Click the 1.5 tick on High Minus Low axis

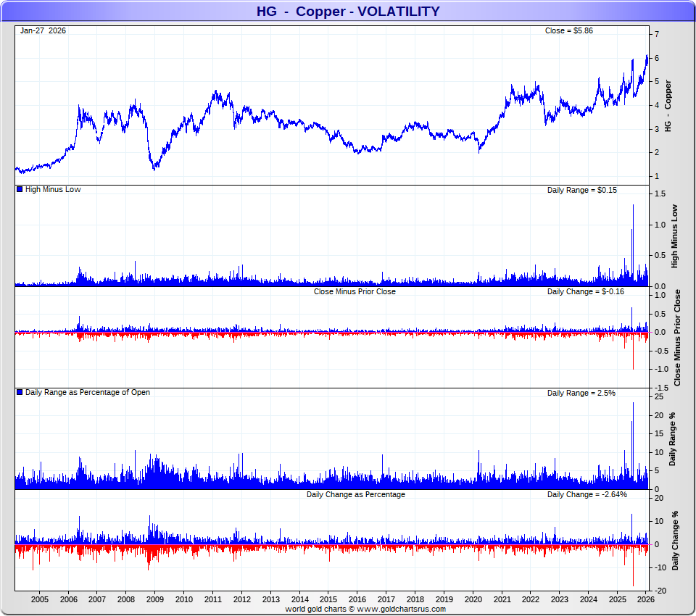pos(660,193)
